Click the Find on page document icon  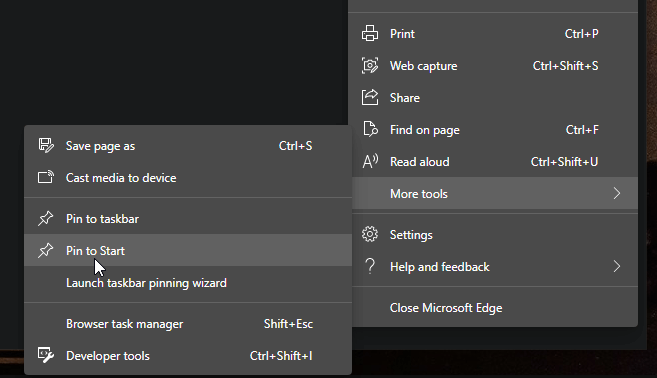(x=370, y=129)
